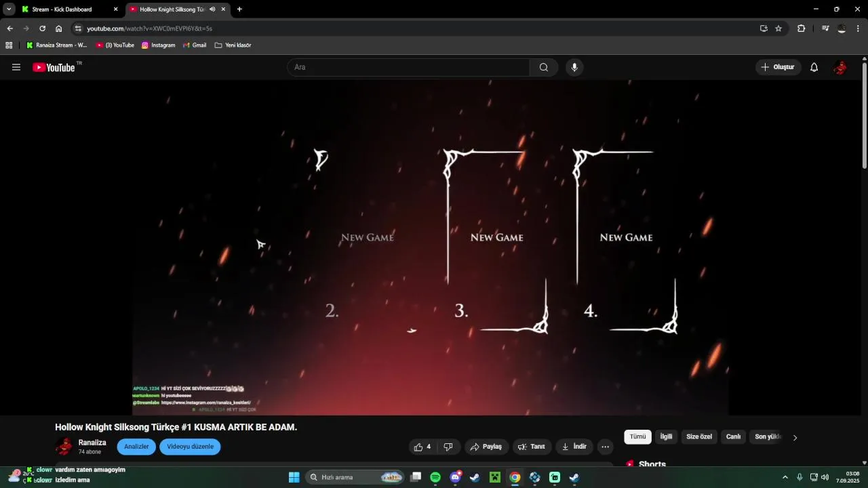Select the Size özel chip
This screenshot has width=868, height=488.
pyautogui.click(x=699, y=437)
